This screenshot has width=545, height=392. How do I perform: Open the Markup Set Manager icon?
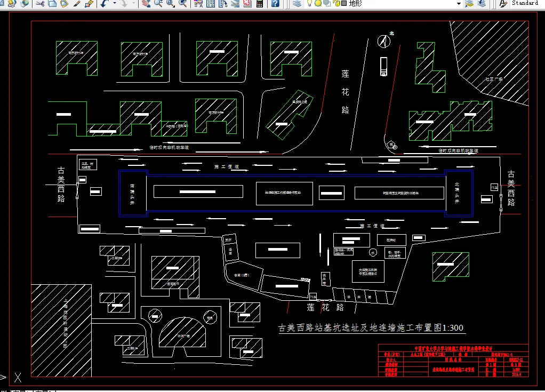click(247, 4)
